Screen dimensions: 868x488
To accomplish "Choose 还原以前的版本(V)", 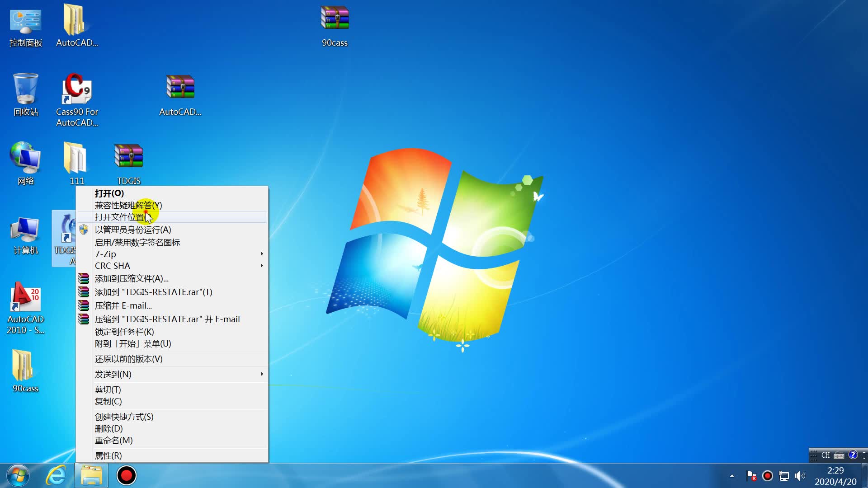I will click(x=172, y=359).
